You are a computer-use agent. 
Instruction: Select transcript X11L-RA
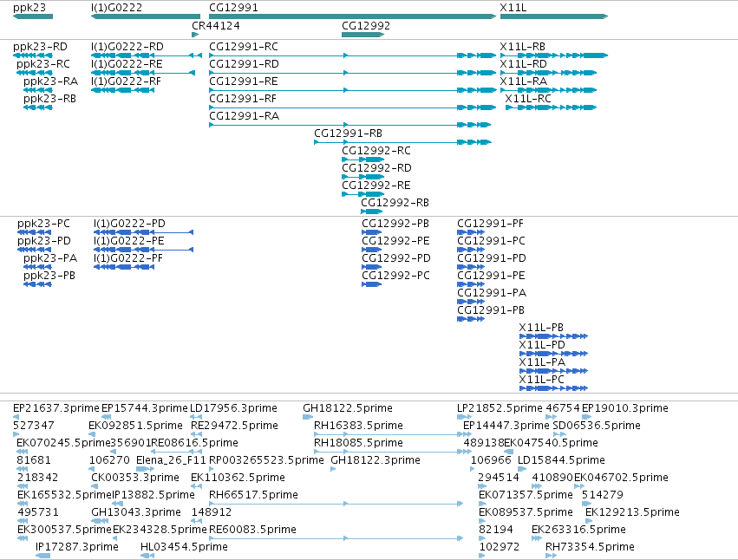pyautogui.click(x=548, y=90)
